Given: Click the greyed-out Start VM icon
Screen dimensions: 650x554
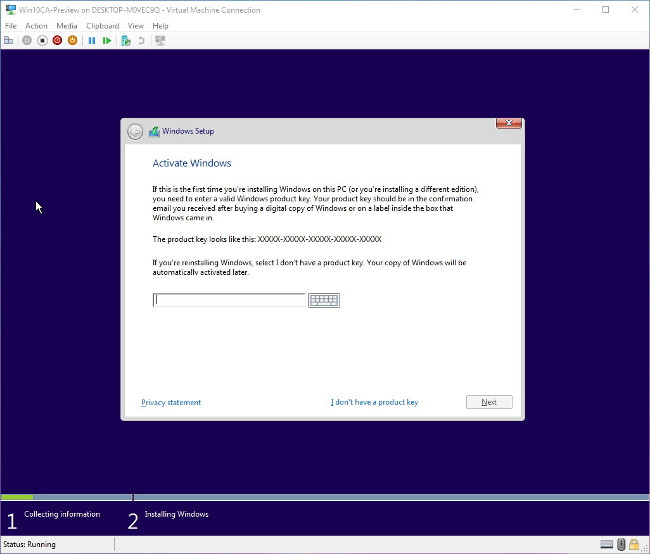Looking at the screenshot, I should click(27, 41).
